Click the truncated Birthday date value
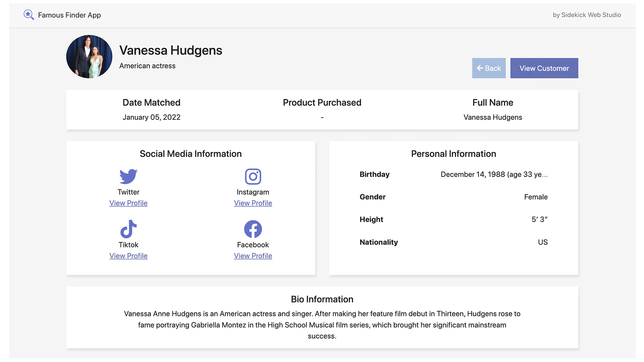 (x=494, y=175)
